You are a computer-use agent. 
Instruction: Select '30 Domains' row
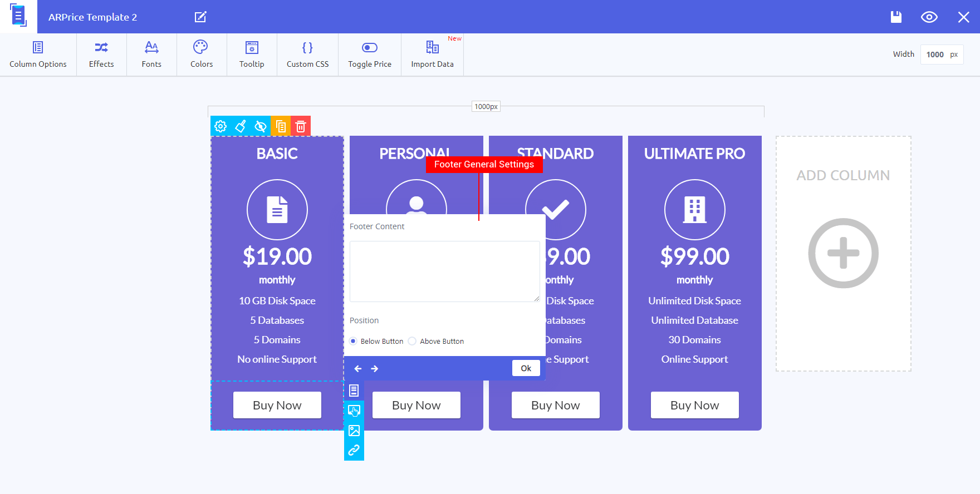click(695, 340)
